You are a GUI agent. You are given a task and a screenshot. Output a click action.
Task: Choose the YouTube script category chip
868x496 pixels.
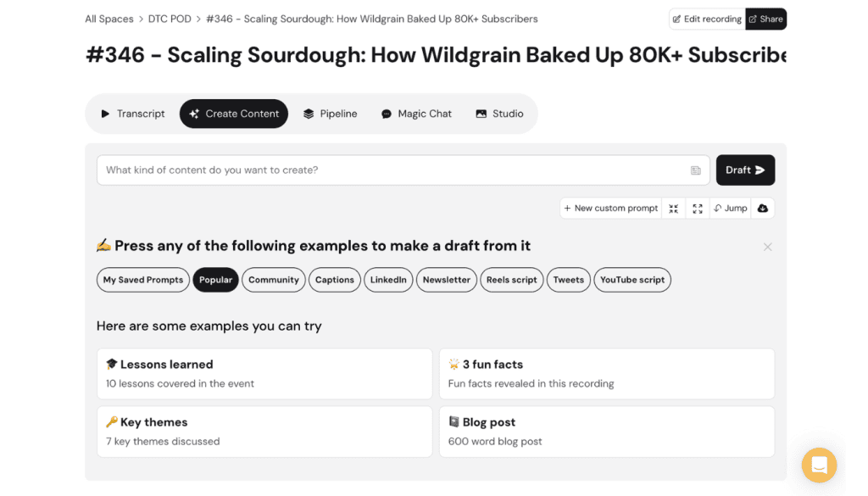coord(632,280)
